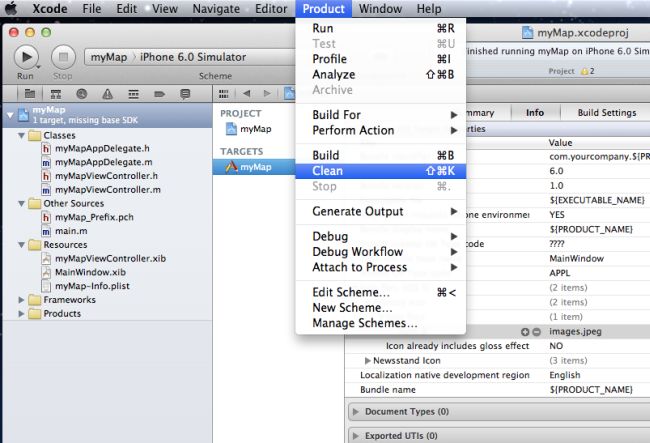Click the related files grid icon
The height and width of the screenshot is (443, 650).
(223, 94)
